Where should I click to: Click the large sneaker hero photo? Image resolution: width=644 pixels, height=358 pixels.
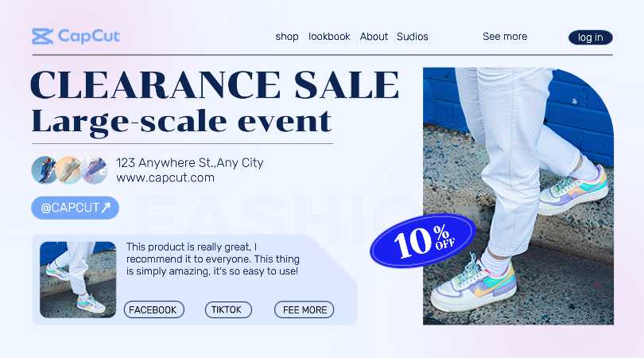[x=518, y=196]
